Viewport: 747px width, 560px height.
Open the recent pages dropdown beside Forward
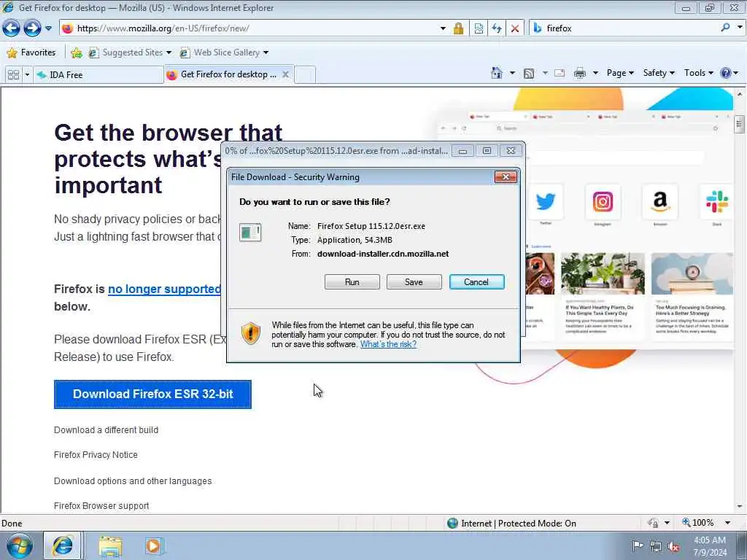pos(48,28)
